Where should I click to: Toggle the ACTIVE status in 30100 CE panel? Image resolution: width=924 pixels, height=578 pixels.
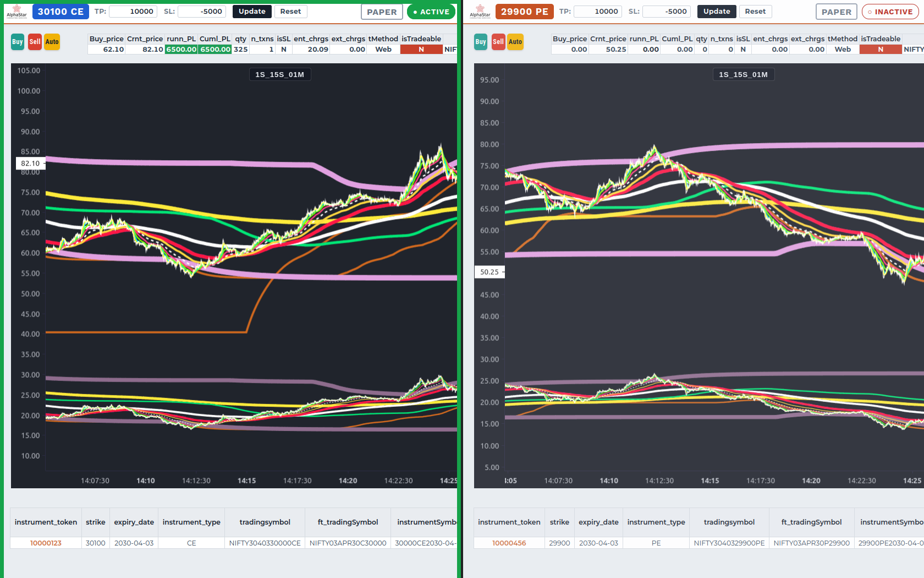(x=431, y=12)
